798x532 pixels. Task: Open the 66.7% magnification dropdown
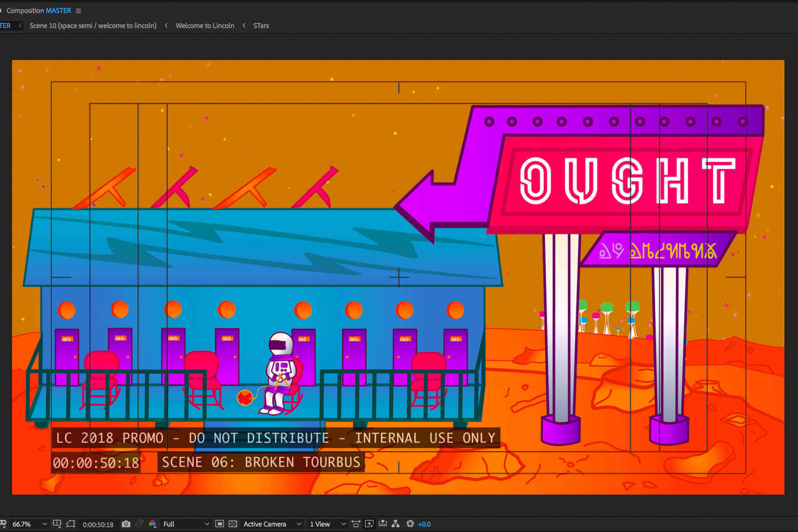tap(29, 524)
